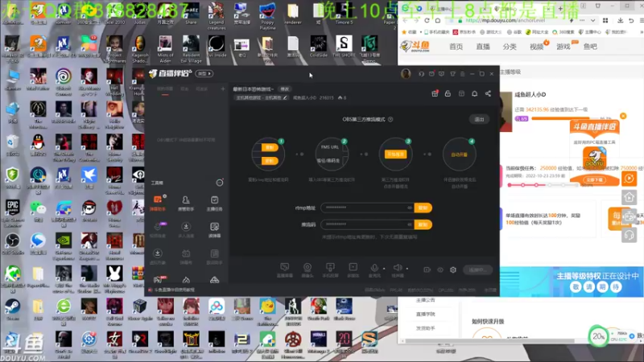Add a new scene with plus icon
This screenshot has height=362, width=644.
223,88
